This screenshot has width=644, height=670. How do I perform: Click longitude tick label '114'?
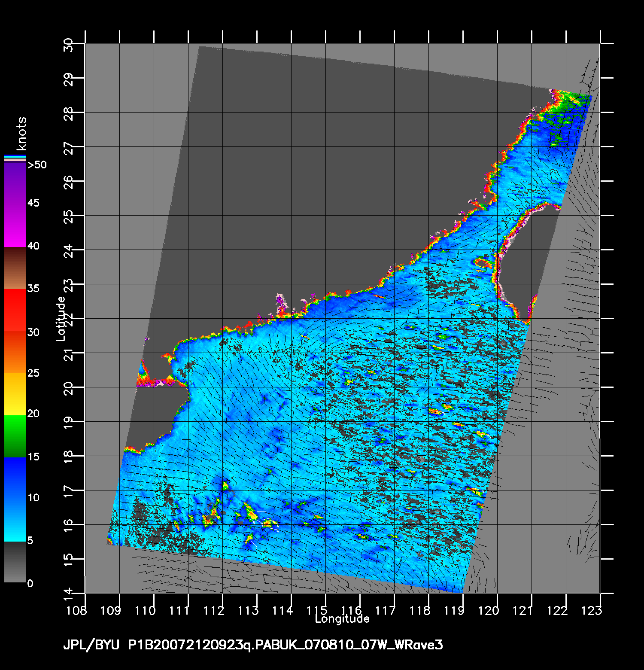[283, 610]
